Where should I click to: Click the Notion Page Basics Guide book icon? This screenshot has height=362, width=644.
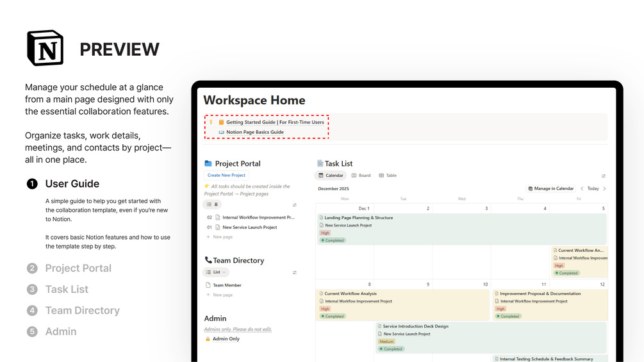[x=221, y=132]
